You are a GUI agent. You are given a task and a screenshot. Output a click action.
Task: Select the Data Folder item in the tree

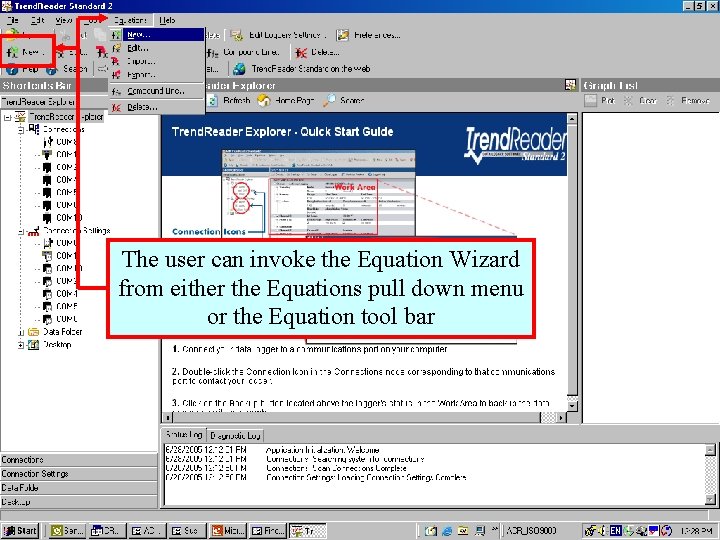tap(62, 332)
